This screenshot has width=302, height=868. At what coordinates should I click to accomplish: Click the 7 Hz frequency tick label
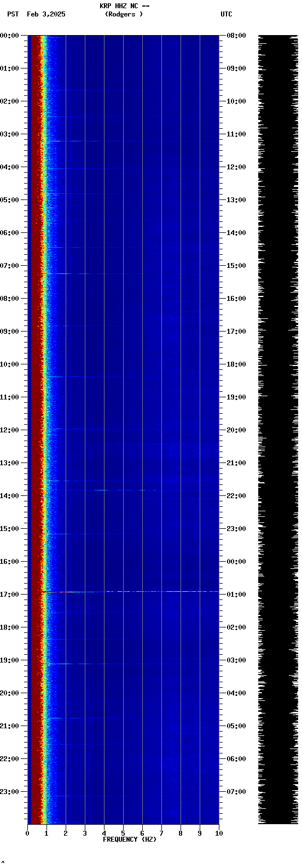tap(161, 833)
